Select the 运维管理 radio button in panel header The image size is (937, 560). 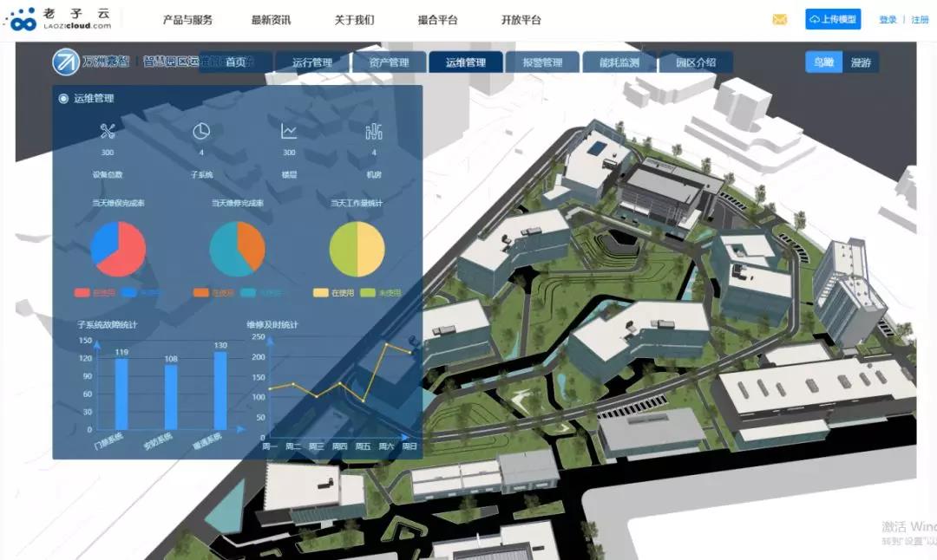click(63, 99)
